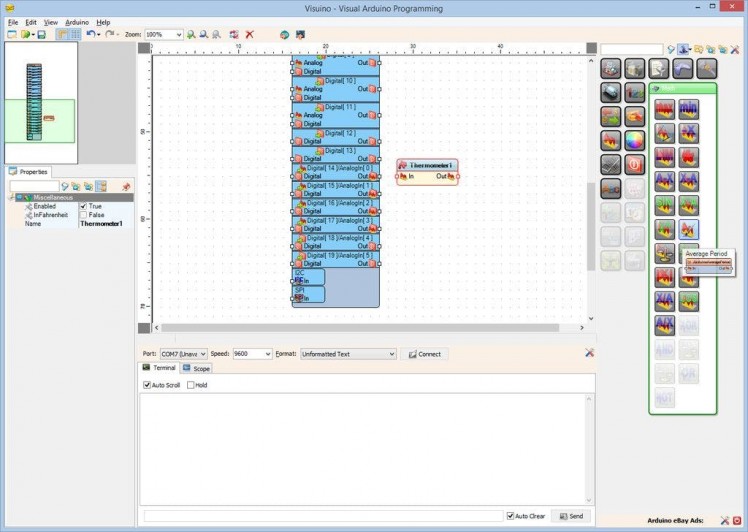Screen dimensions: 748x532
Task: Toggle the Auto Clear checkbox
Action: click(x=510, y=516)
